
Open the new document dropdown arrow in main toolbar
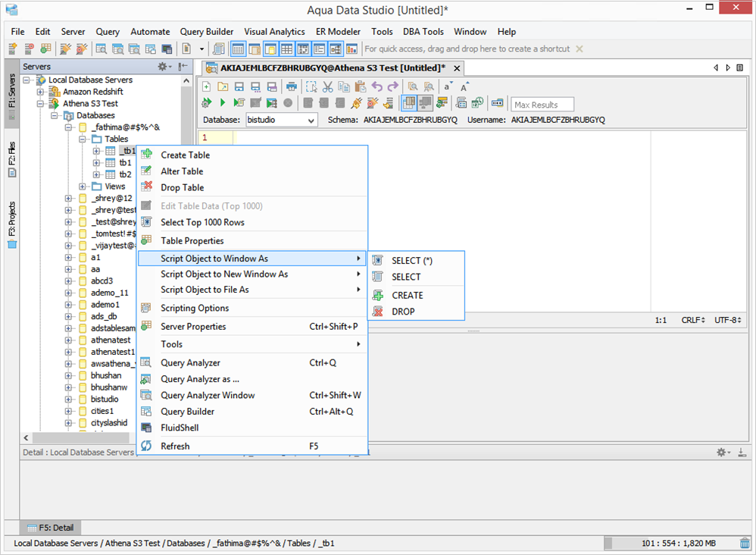tap(201, 49)
